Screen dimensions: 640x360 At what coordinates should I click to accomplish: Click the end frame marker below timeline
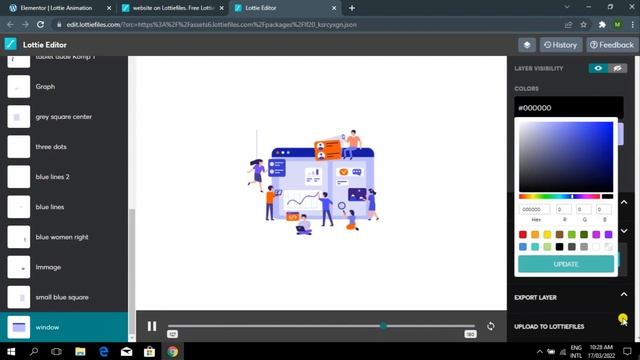(x=470, y=334)
